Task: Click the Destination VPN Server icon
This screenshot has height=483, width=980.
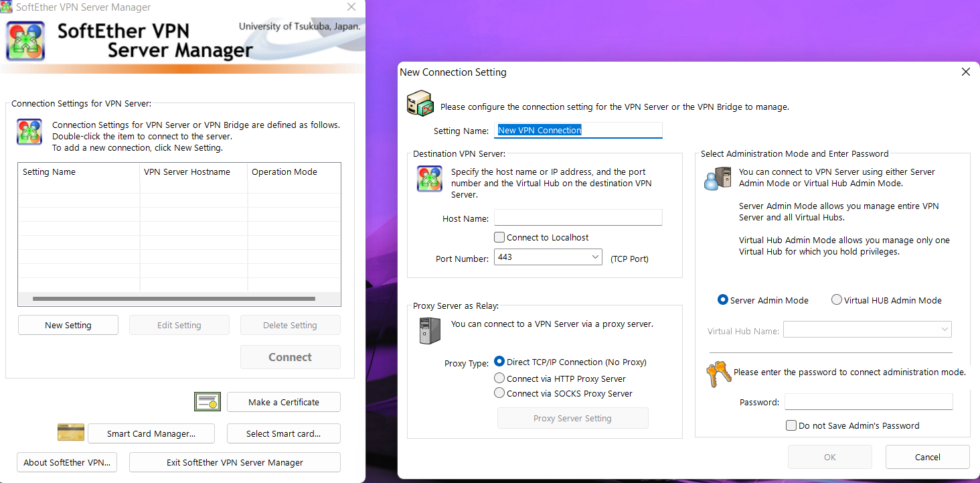Action: coord(429,180)
